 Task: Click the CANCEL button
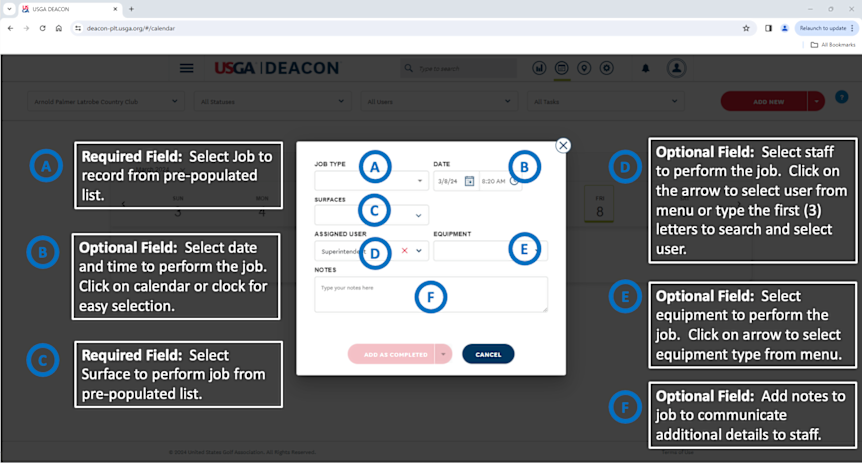click(488, 354)
